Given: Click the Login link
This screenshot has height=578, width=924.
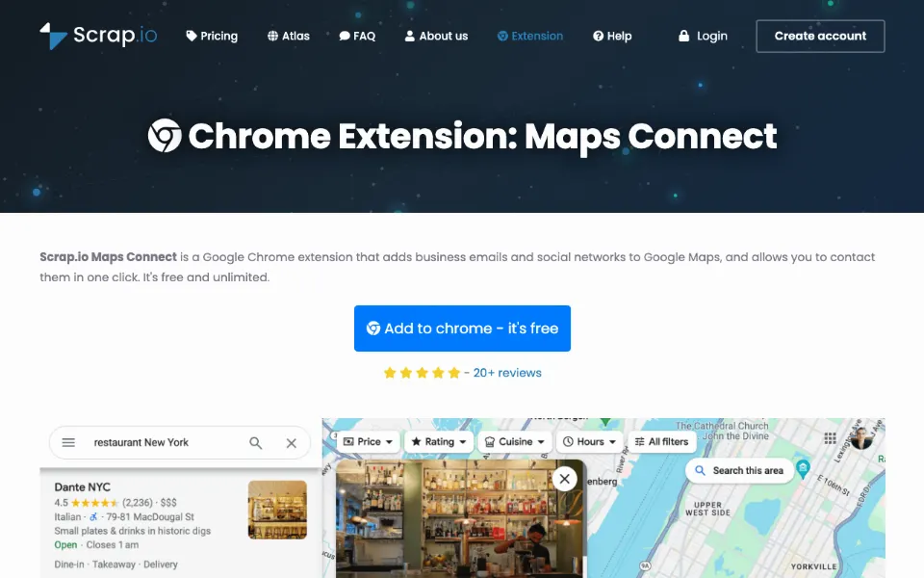Looking at the screenshot, I should pos(703,36).
